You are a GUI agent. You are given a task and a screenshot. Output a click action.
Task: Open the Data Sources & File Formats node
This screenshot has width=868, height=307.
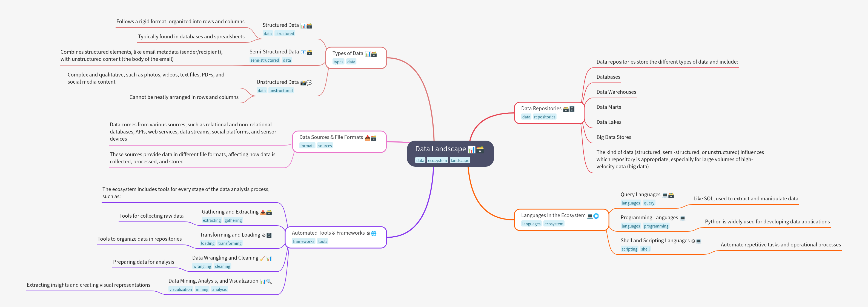click(339, 142)
